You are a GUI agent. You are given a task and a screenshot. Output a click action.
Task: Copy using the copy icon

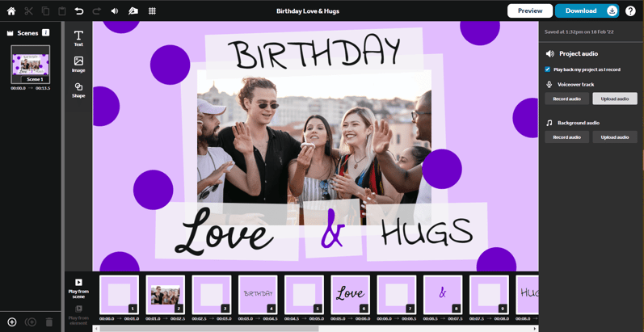pyautogui.click(x=45, y=11)
